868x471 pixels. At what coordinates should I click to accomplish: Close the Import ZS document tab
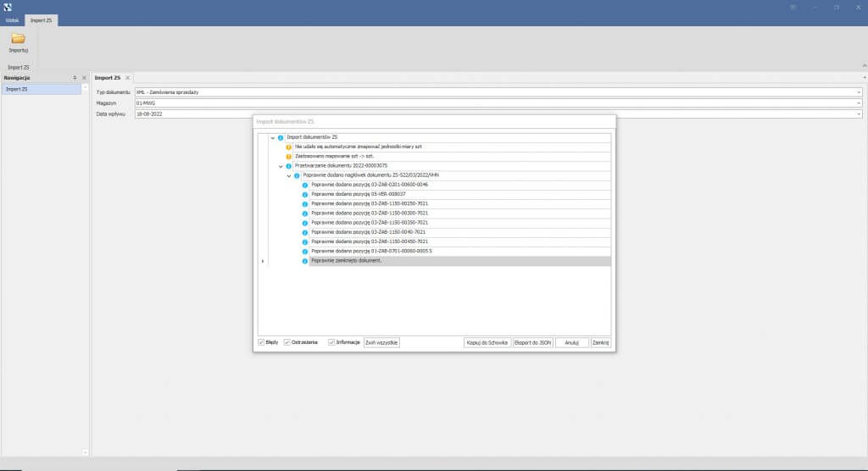(x=127, y=78)
